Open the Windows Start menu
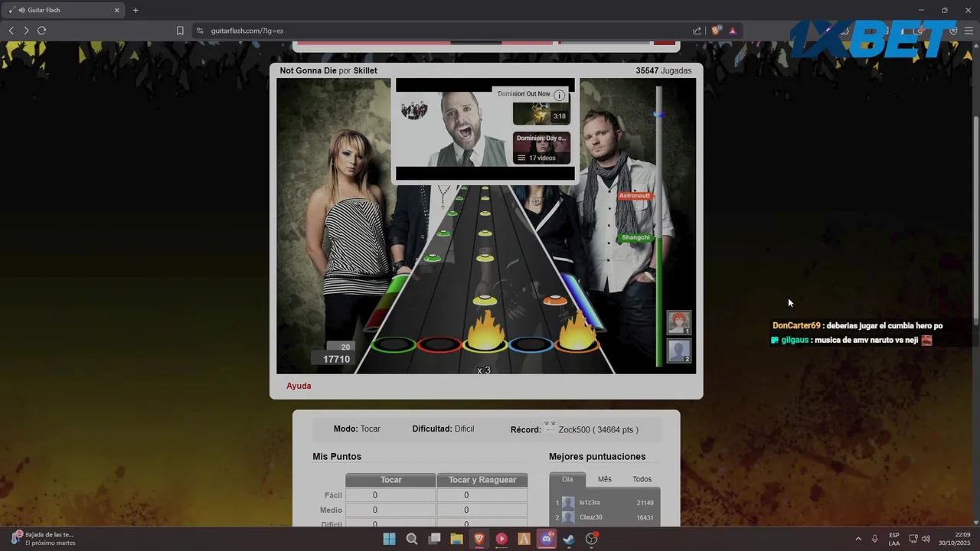Viewport: 980px width, 551px height. click(x=389, y=539)
